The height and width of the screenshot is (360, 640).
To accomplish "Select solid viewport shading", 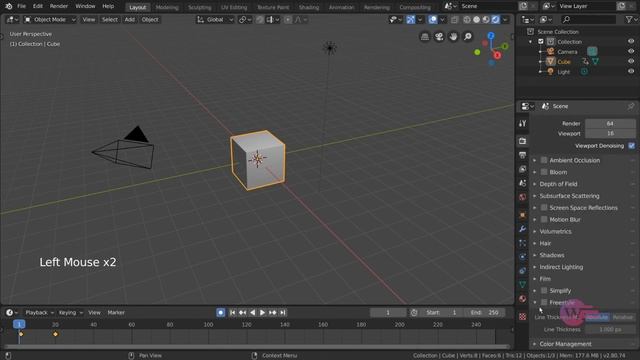I will (x=476, y=20).
